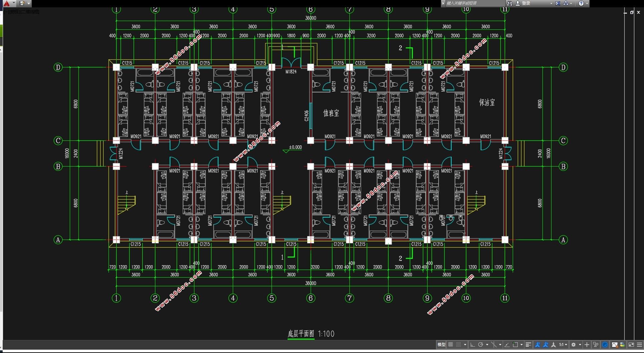644x353 pixels.
Task: Click the help question mark icon
Action: [581, 3]
